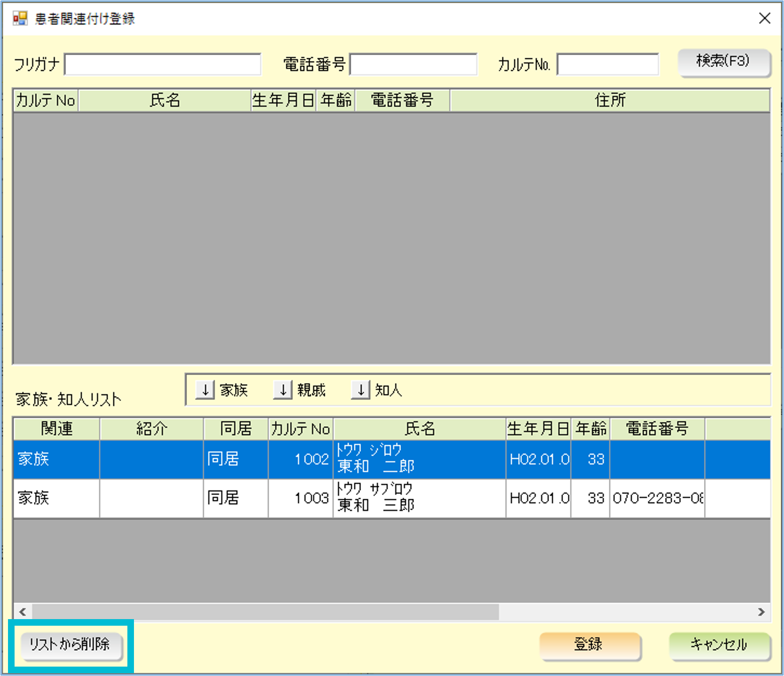
Task: Close the 患者関連付け登録 window
Action: pos(765,18)
